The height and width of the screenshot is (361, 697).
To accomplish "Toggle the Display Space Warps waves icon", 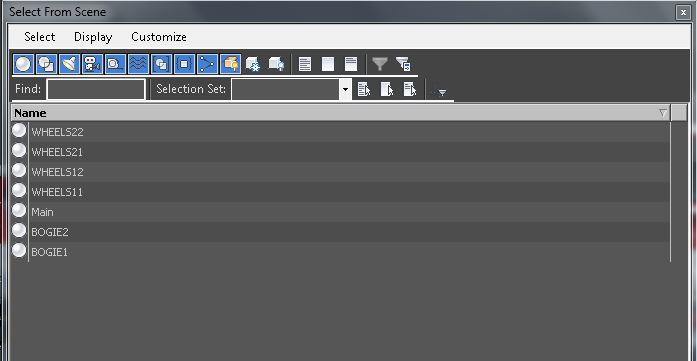I will coord(139,64).
